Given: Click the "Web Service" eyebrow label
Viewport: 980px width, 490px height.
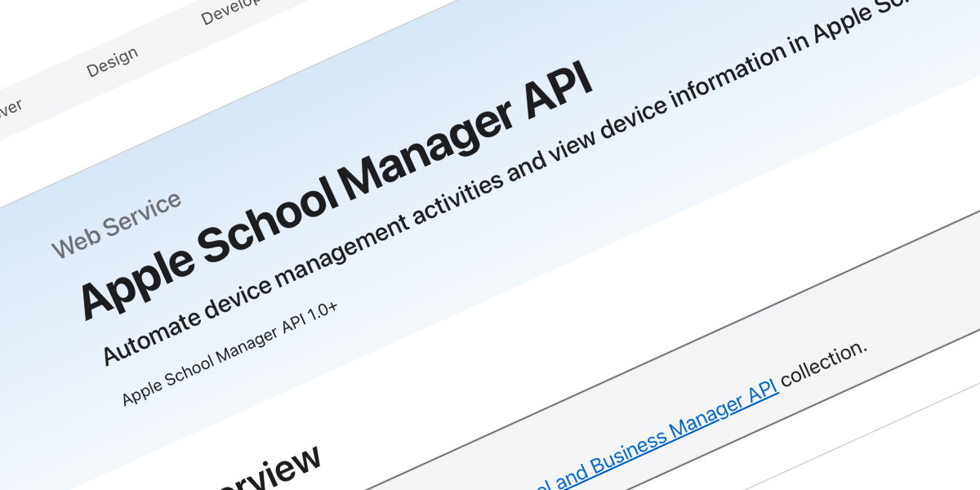Looking at the screenshot, I should [x=116, y=224].
